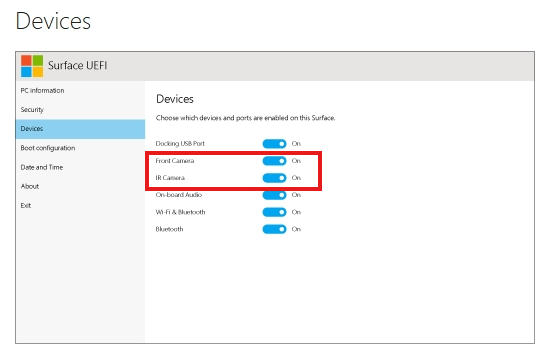Go to Boot configuration
557x364 pixels.
[80, 148]
